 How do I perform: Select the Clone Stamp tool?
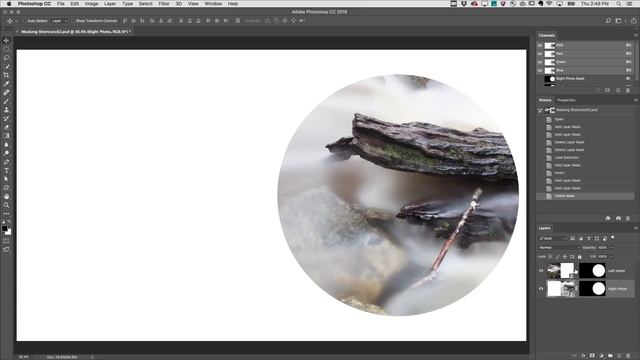point(6,110)
